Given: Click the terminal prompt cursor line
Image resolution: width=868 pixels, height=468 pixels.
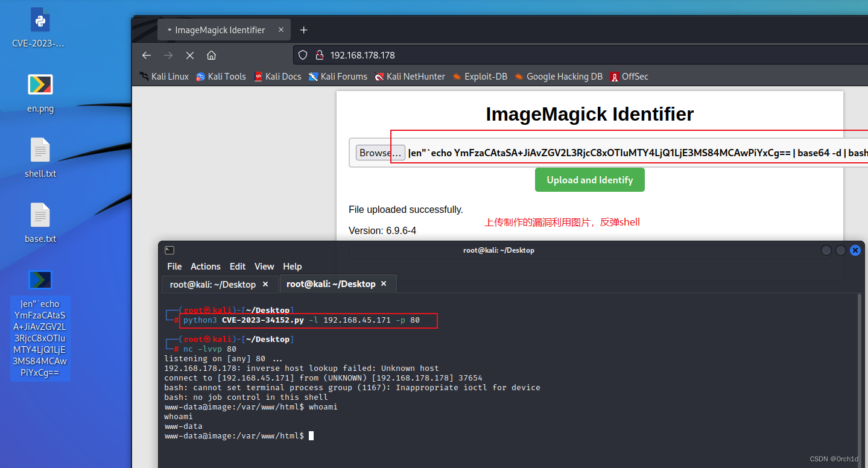Looking at the screenshot, I should [239, 436].
